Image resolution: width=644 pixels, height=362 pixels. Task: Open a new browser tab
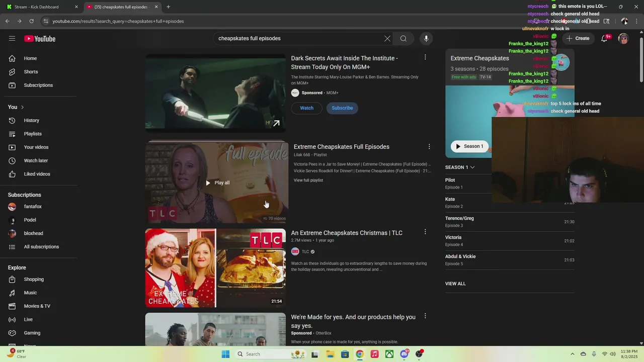coord(168,7)
